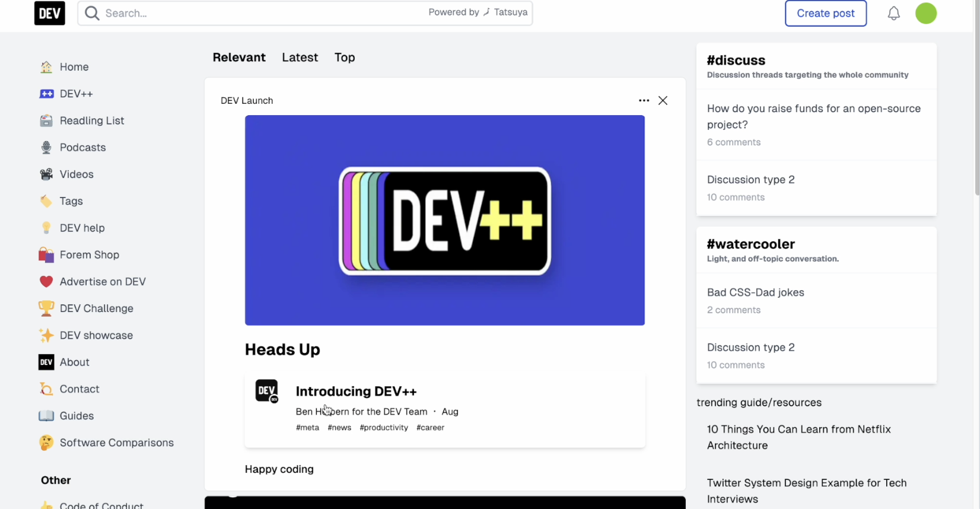Click the #career tag

point(430,428)
